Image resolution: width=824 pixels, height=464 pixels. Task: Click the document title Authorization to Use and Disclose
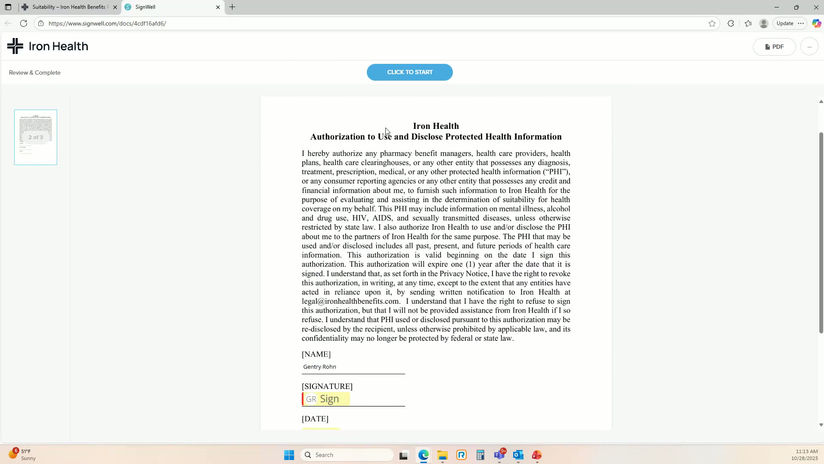click(436, 137)
